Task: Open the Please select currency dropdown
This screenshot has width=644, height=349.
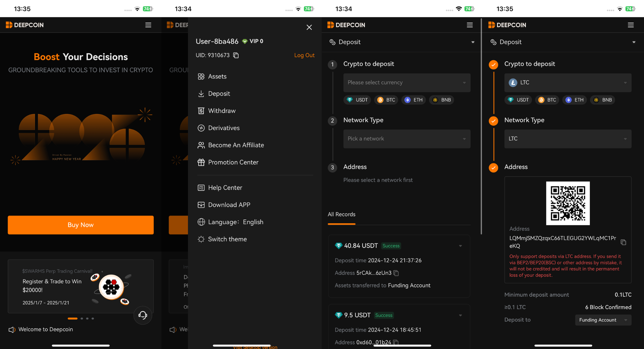Action: tap(407, 82)
